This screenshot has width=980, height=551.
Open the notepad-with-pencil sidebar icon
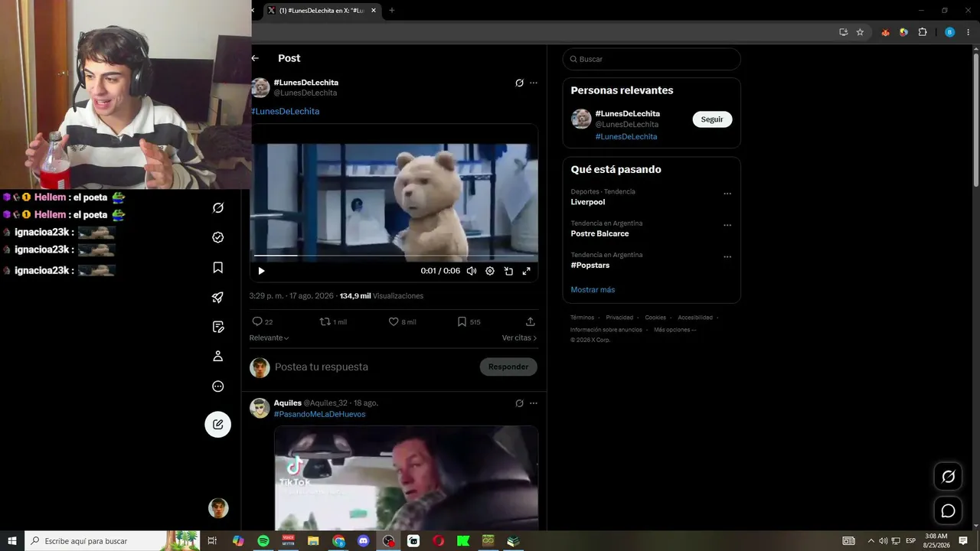coord(218,328)
